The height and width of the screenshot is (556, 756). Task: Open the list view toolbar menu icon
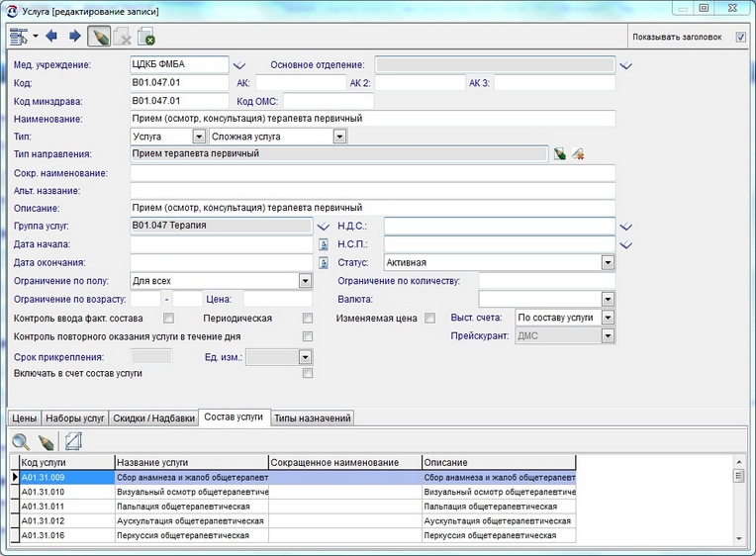click(19, 37)
